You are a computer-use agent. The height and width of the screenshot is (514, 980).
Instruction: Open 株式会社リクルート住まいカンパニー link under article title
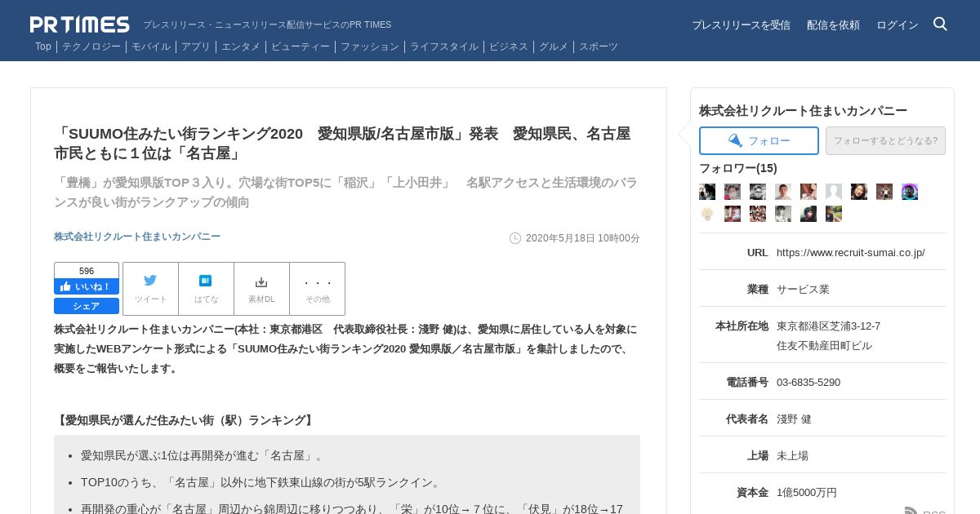tap(137, 237)
